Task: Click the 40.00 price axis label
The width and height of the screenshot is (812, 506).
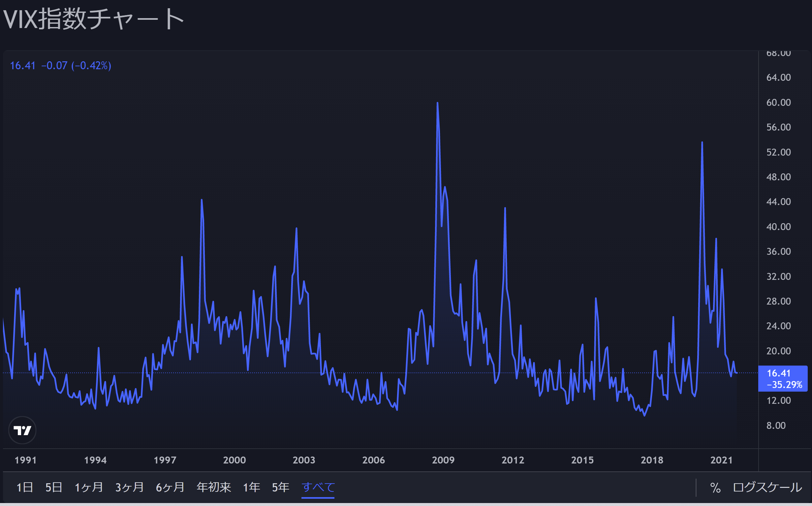Action: [x=778, y=226]
